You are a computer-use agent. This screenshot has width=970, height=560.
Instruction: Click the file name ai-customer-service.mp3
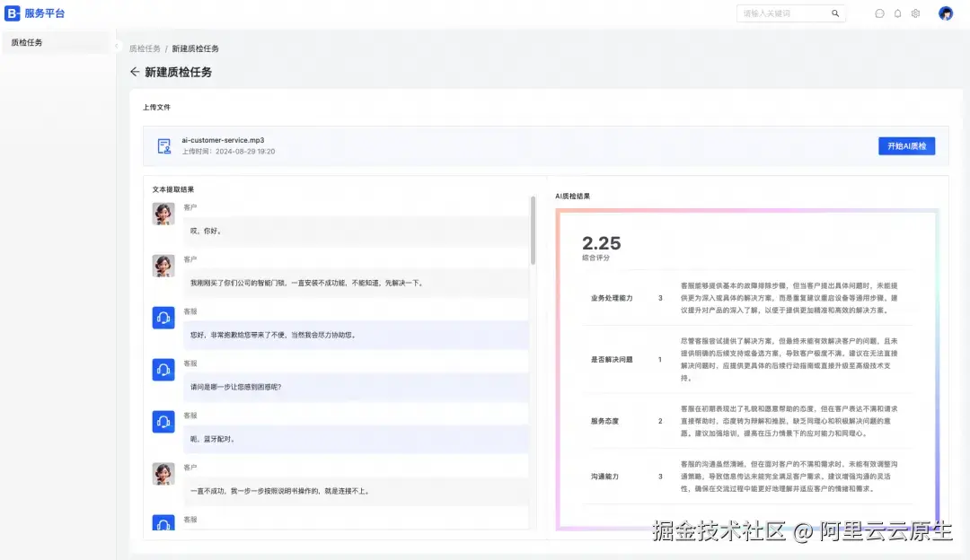click(x=223, y=140)
